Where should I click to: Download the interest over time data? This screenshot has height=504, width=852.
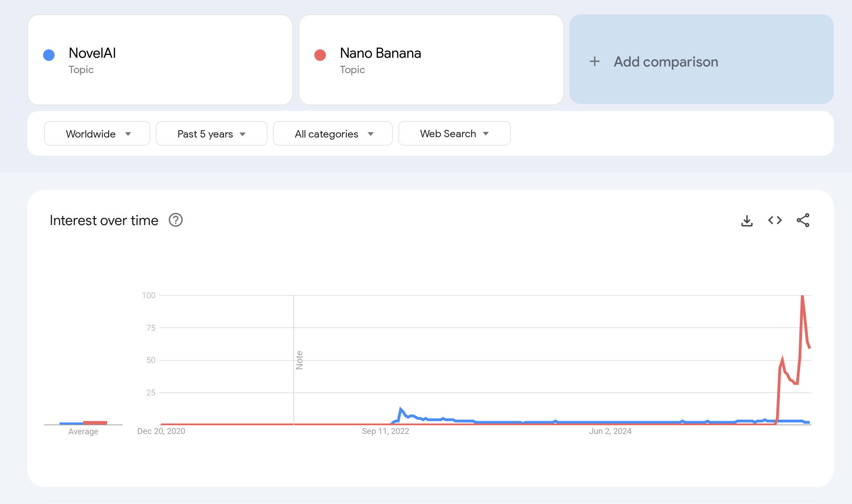coord(747,220)
